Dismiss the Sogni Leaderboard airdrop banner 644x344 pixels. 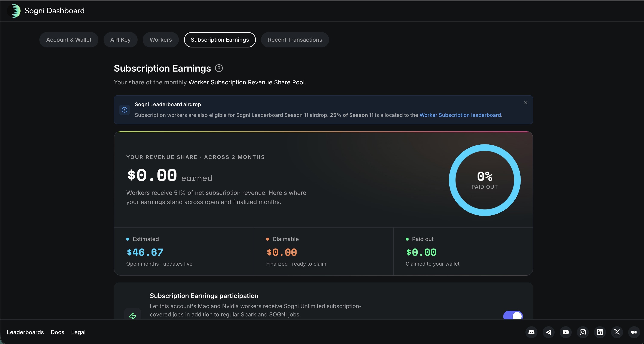526,103
